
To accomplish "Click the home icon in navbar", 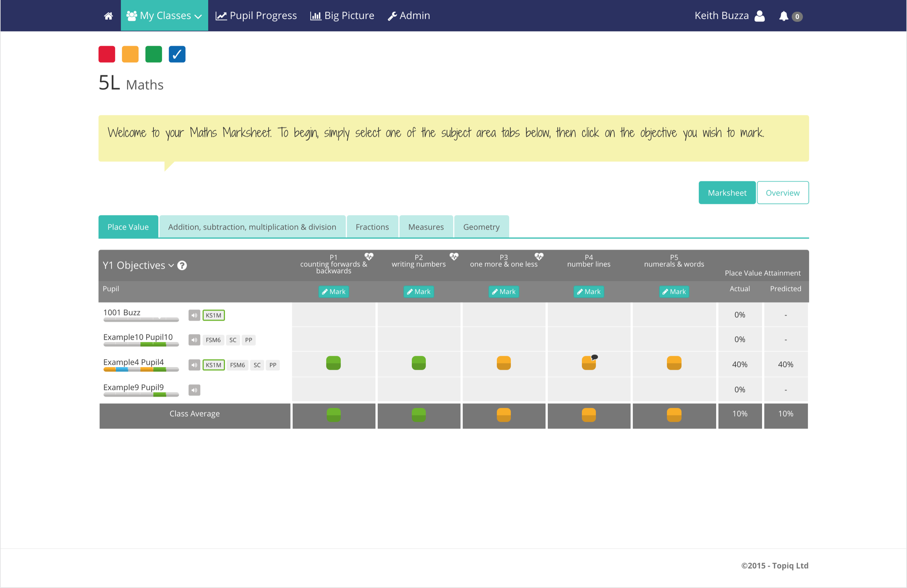I will point(108,16).
